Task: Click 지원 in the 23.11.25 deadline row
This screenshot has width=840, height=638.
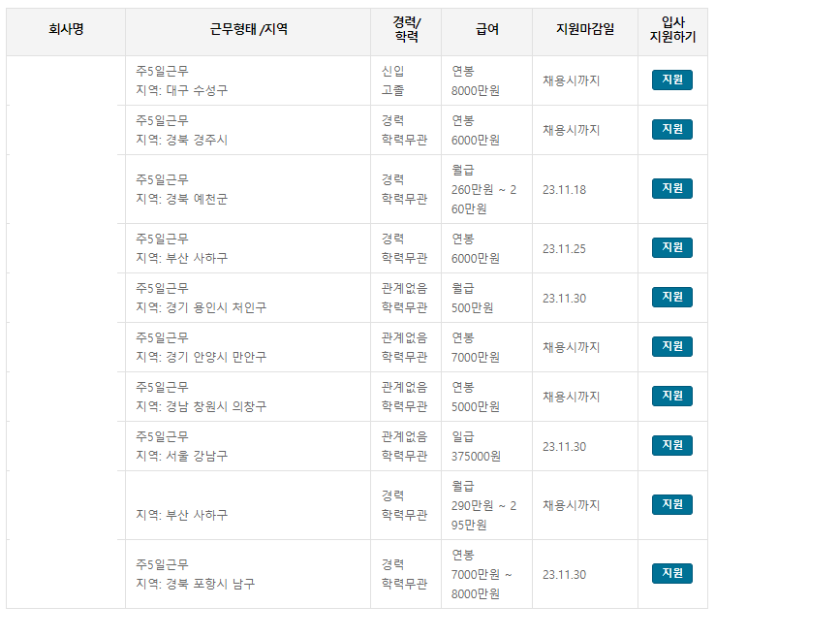Action: pos(671,247)
